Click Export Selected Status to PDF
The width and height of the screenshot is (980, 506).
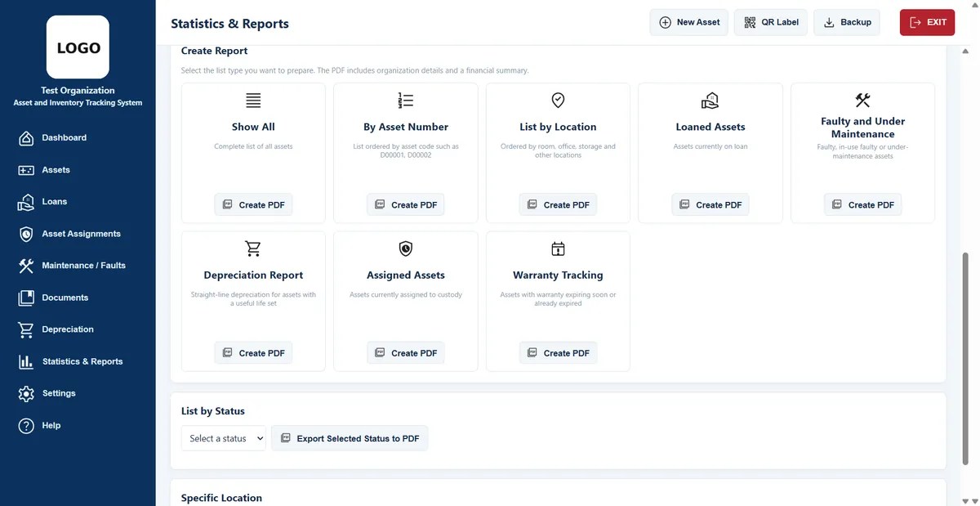[350, 438]
